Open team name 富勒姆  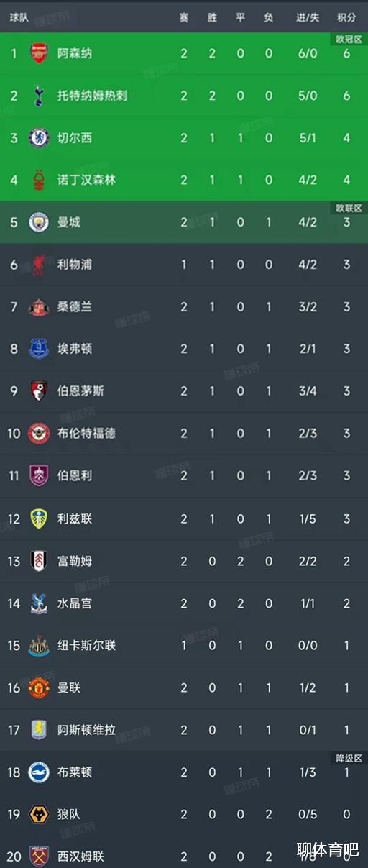[x=75, y=561]
